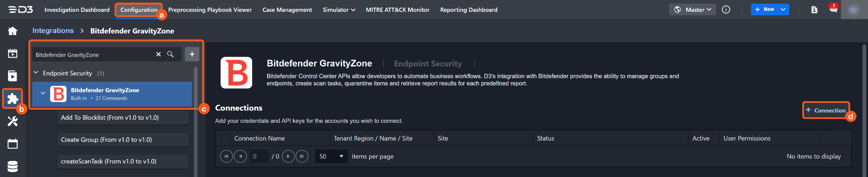868x177 pixels.
Task: Open the items per page dropdown
Action: coord(331,156)
